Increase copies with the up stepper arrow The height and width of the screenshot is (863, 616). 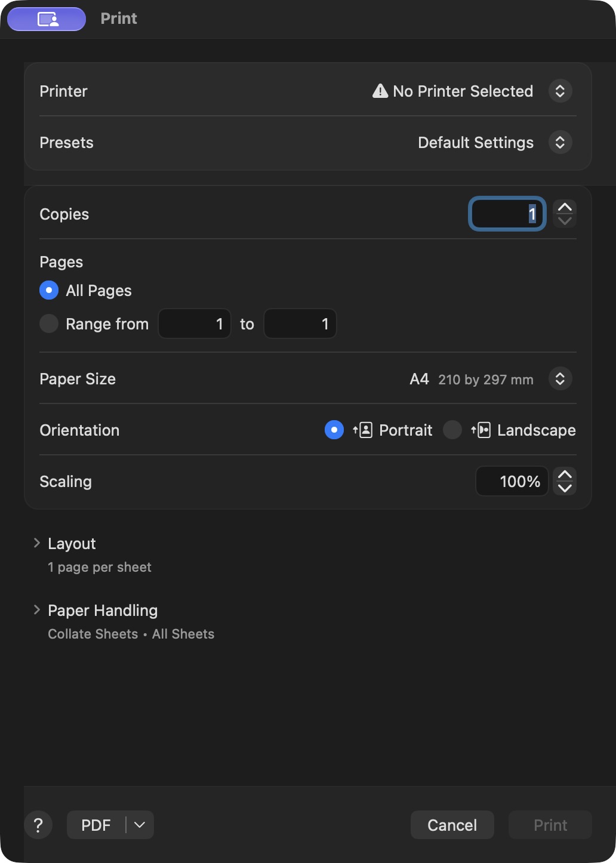565,207
